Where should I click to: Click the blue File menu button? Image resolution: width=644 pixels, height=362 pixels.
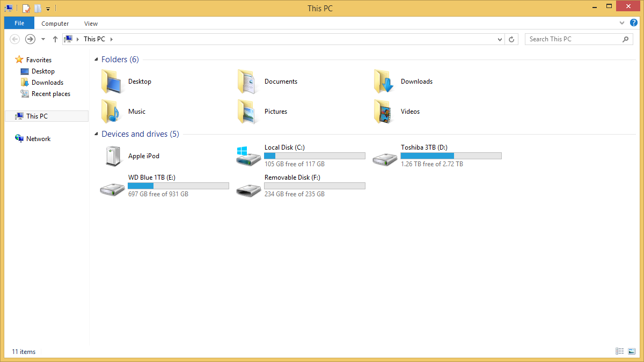pyautogui.click(x=19, y=23)
